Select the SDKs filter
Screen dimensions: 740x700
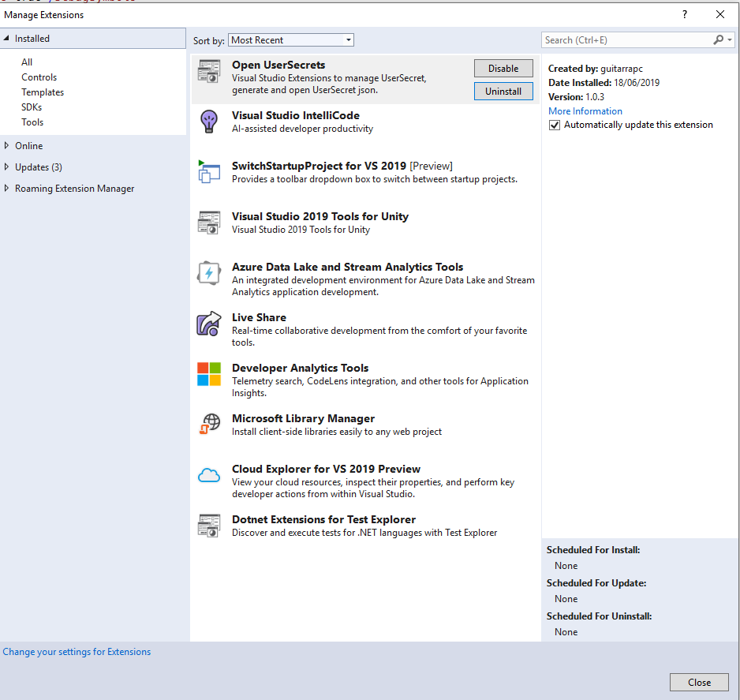pos(32,107)
